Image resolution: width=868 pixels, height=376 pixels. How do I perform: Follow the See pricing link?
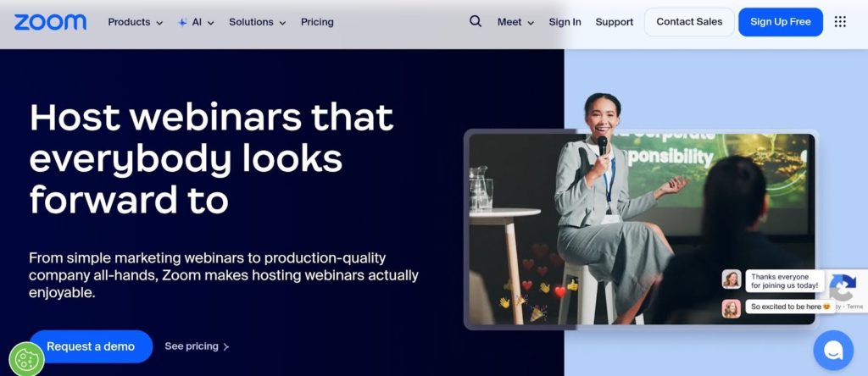click(192, 346)
